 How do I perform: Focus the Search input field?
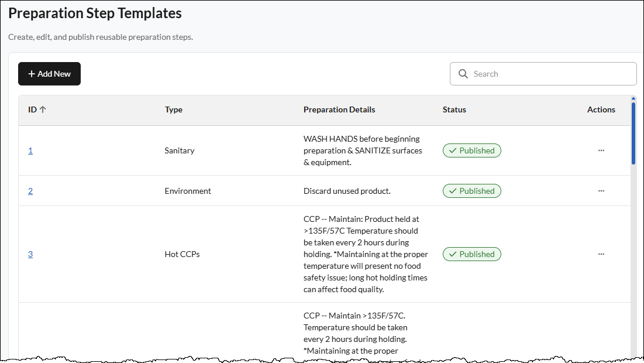pyautogui.click(x=543, y=74)
